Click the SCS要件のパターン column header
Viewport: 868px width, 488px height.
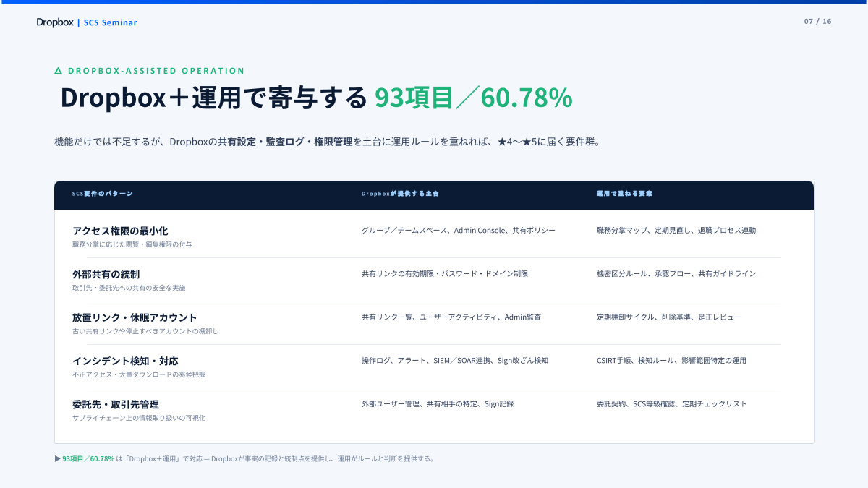[x=103, y=194]
